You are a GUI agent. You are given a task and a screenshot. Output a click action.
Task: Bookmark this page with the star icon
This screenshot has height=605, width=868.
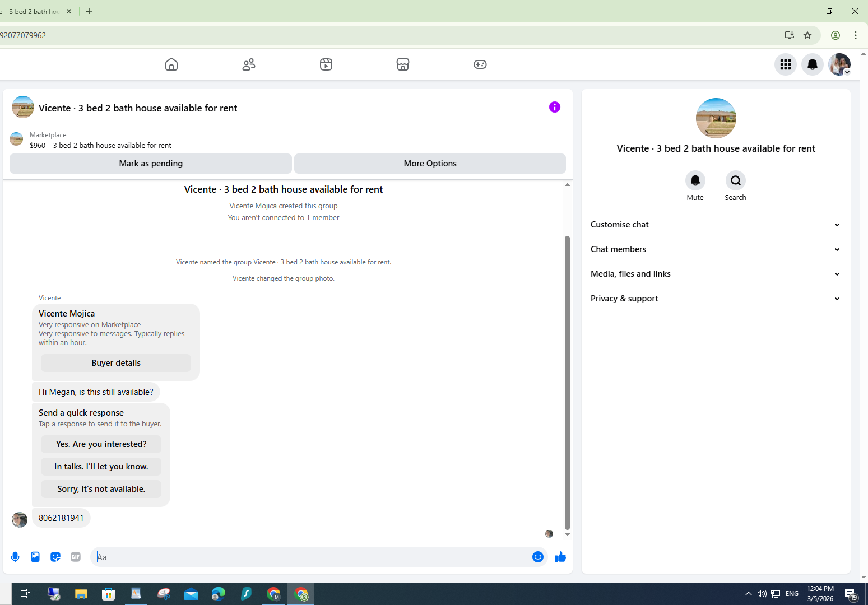pyautogui.click(x=807, y=35)
